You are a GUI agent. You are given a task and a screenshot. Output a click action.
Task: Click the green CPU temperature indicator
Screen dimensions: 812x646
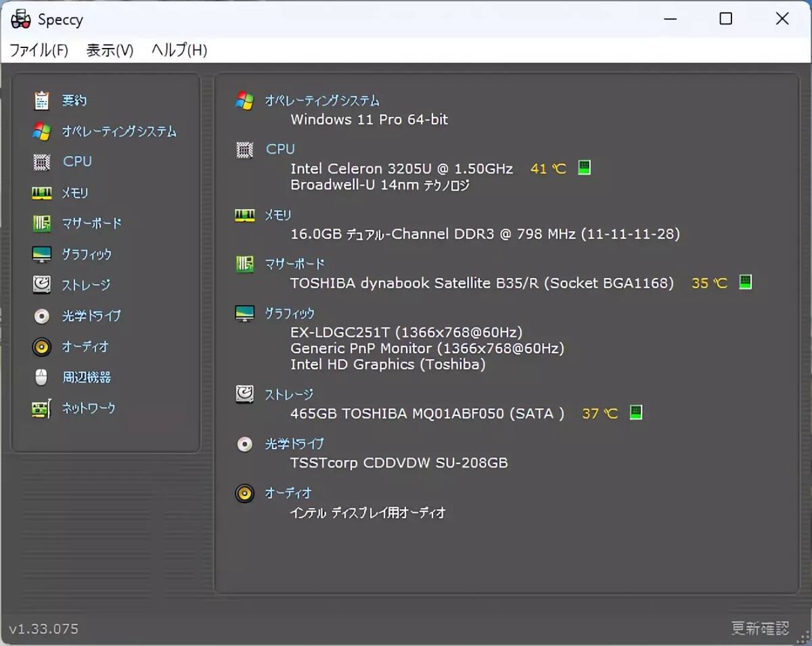[x=585, y=168]
